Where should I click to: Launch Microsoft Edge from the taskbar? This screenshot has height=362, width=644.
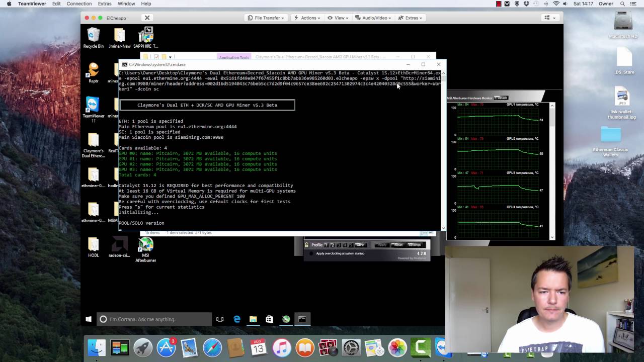pyautogui.click(x=237, y=319)
